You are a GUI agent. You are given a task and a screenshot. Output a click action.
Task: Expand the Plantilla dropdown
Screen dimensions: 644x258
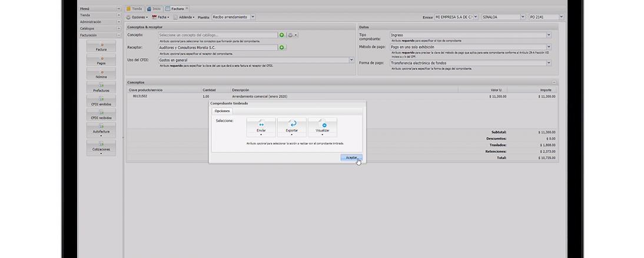click(x=253, y=17)
